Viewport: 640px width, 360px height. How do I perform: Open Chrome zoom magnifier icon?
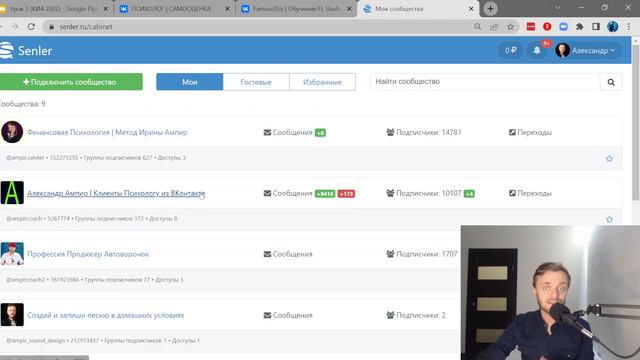(478, 27)
